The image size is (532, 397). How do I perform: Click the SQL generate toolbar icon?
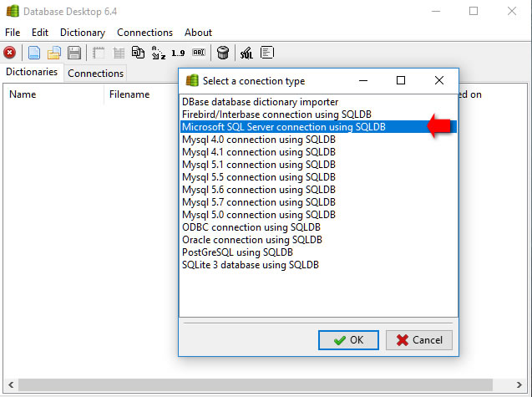click(x=246, y=53)
